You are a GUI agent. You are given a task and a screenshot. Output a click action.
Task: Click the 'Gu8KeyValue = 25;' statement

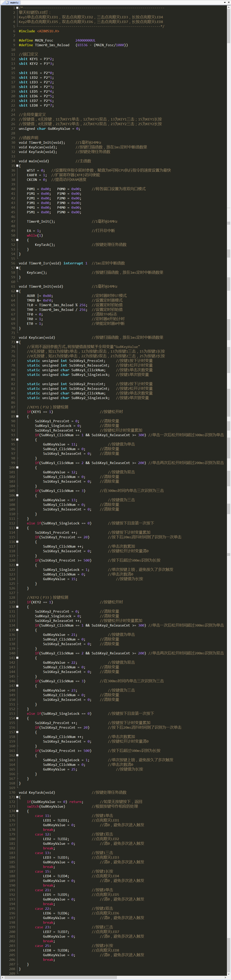(60, 769)
